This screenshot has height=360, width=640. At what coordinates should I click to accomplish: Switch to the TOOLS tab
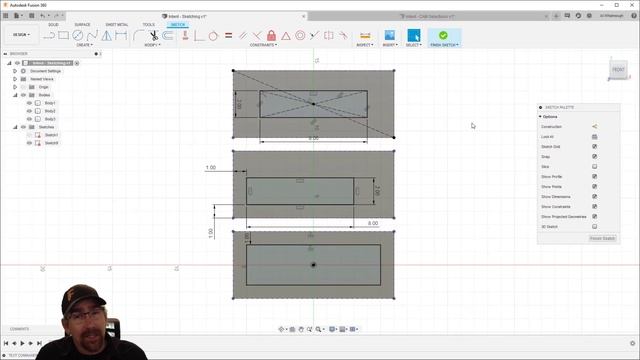tap(149, 25)
